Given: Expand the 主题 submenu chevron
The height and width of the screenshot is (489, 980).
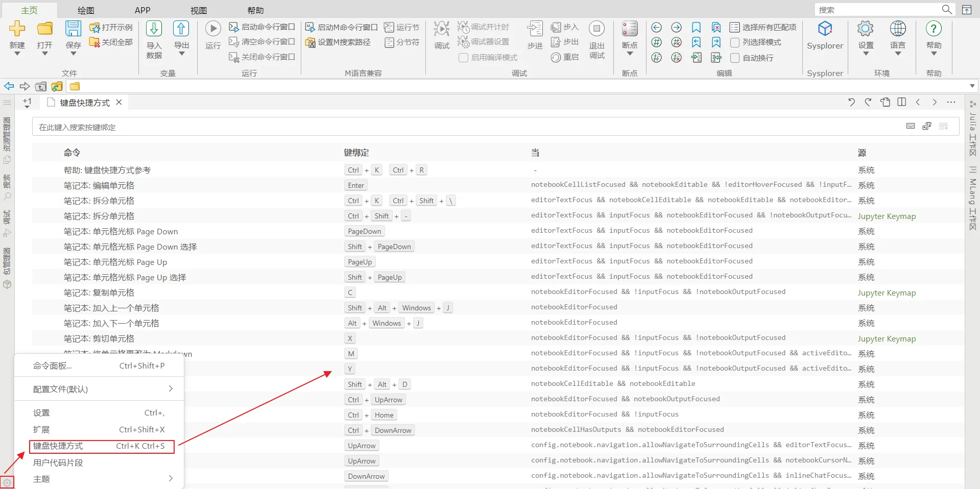Looking at the screenshot, I should [x=171, y=479].
